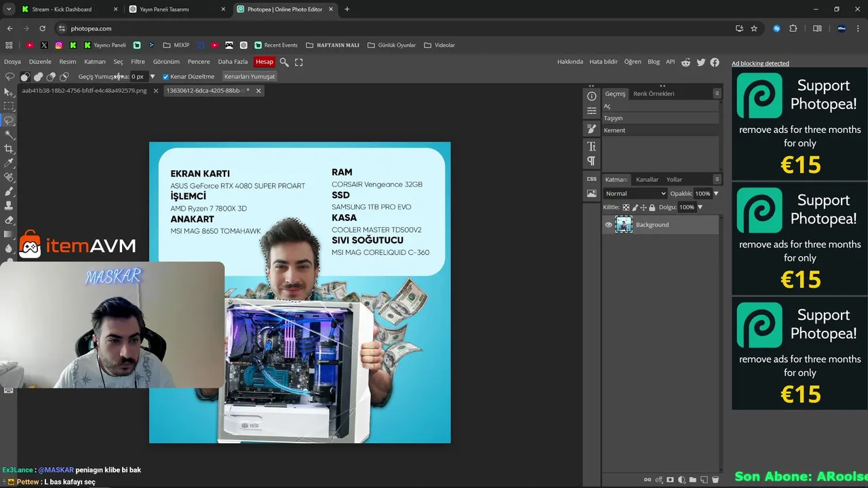Create a new layer icon

[704, 480]
